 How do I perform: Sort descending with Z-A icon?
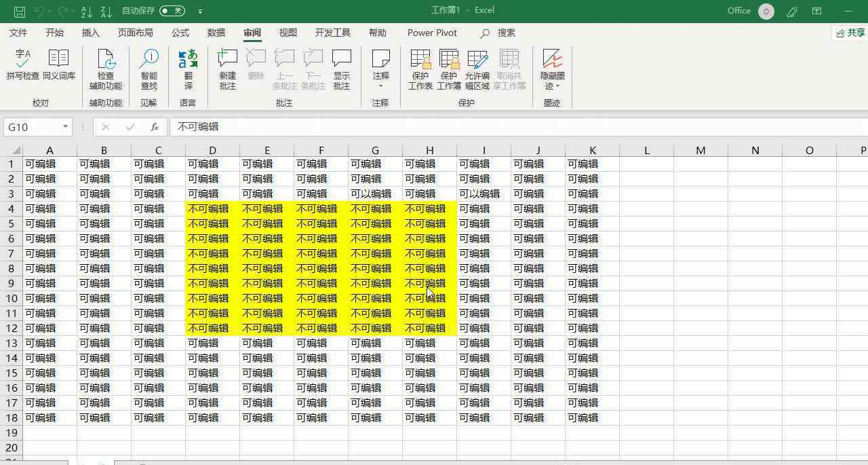106,11
